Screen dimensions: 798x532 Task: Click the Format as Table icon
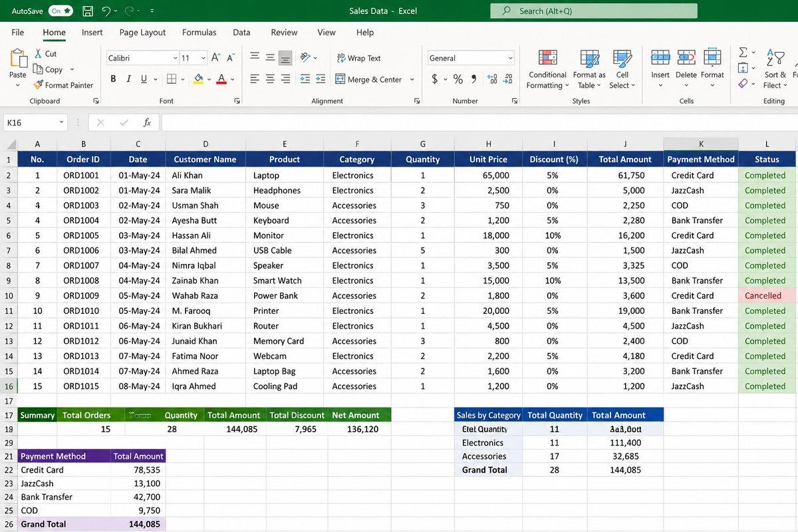589,58
